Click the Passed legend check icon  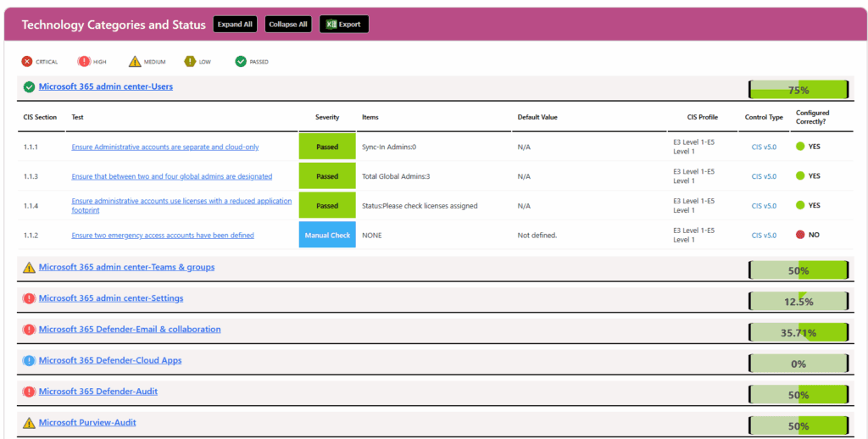point(241,62)
